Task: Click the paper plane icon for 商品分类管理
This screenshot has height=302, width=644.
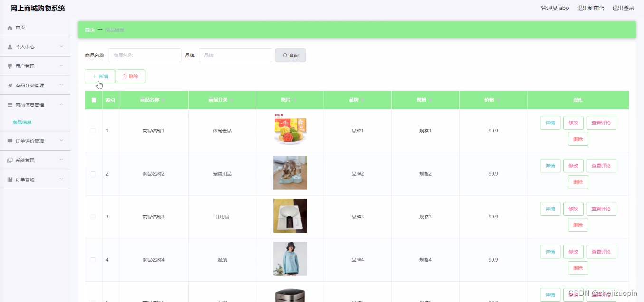Action: coord(10,85)
